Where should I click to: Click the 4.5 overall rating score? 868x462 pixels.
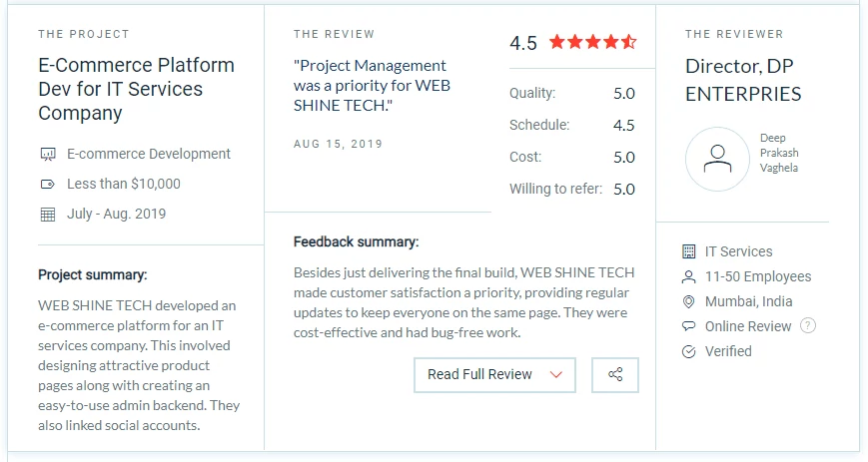coord(522,43)
